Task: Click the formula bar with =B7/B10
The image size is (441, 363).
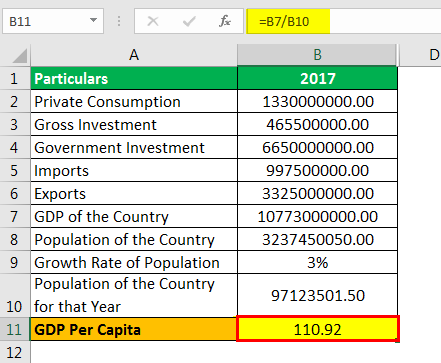Action: click(344, 21)
